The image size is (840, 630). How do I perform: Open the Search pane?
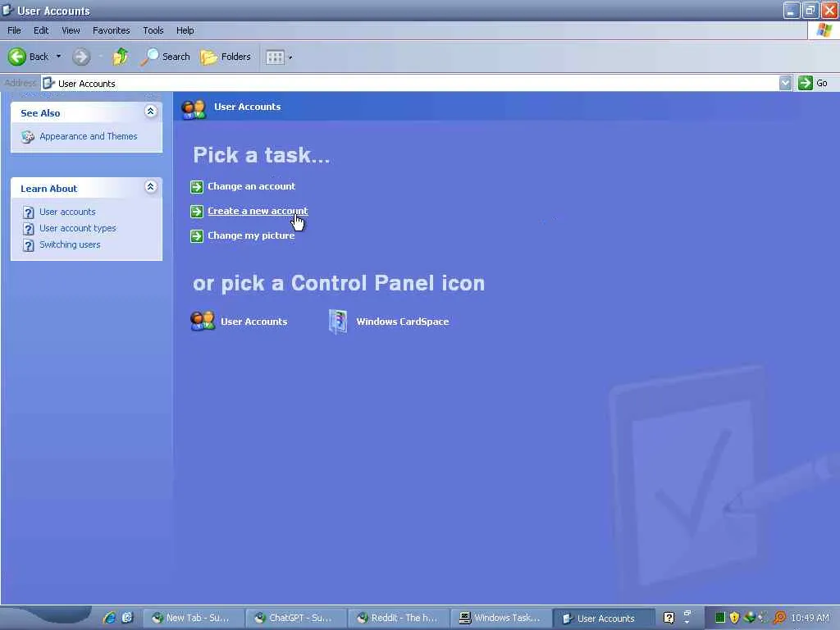pyautogui.click(x=166, y=57)
